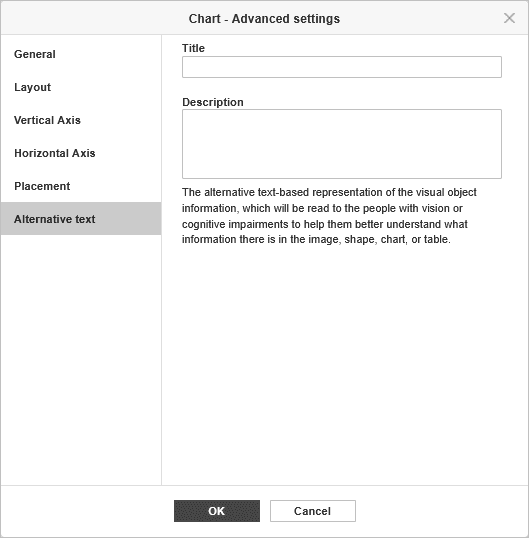Click the Title field label
Image resolution: width=529 pixels, height=538 pixels.
[193, 48]
